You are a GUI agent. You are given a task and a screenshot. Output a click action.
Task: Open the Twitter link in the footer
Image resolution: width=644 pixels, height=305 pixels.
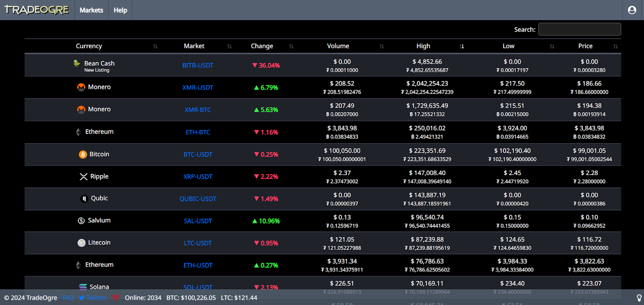pyautogui.click(x=93, y=298)
